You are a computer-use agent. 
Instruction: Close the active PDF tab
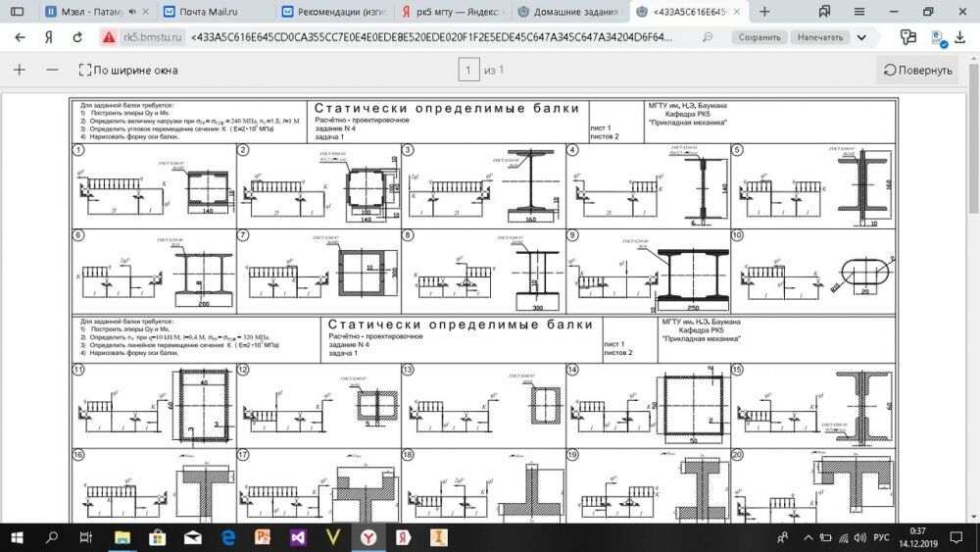click(737, 11)
